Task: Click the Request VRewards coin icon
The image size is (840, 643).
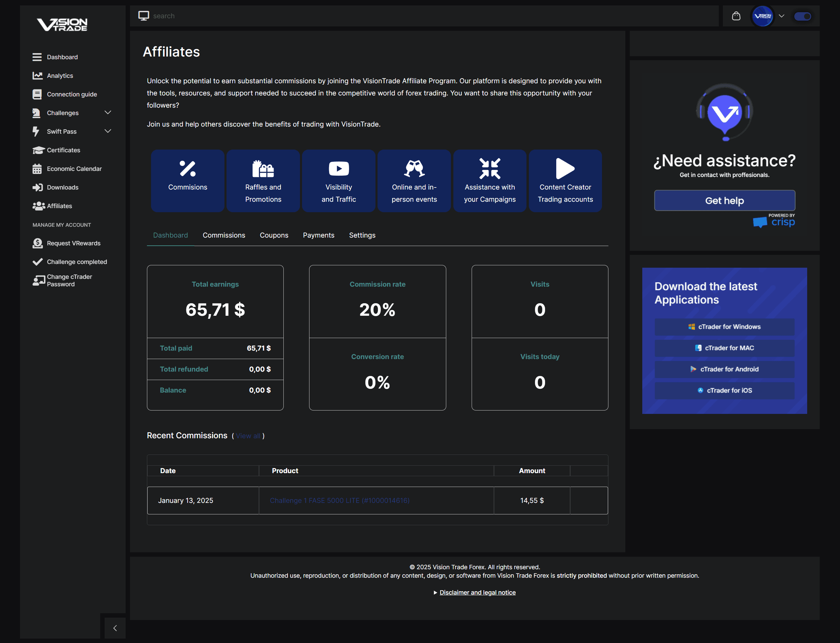Action: (38, 243)
